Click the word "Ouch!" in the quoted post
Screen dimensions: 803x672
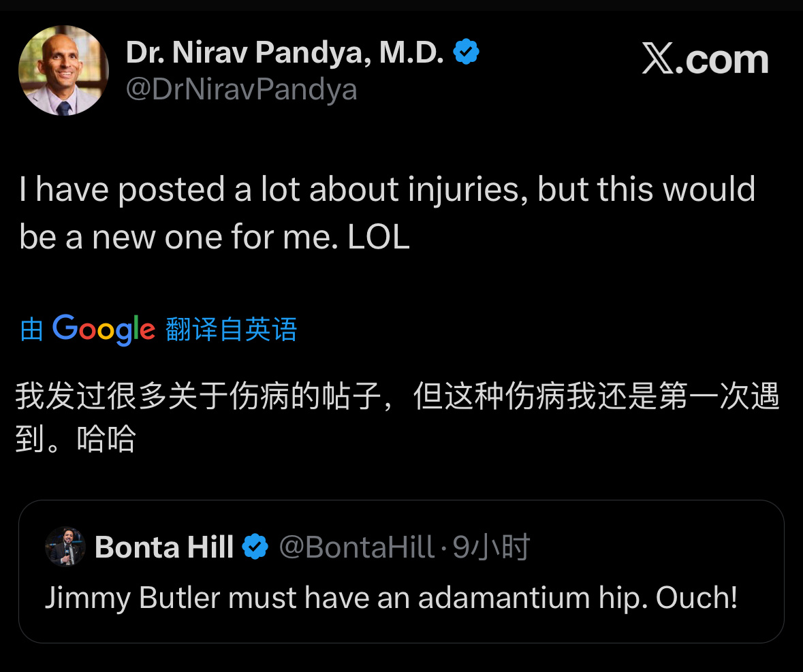point(696,598)
